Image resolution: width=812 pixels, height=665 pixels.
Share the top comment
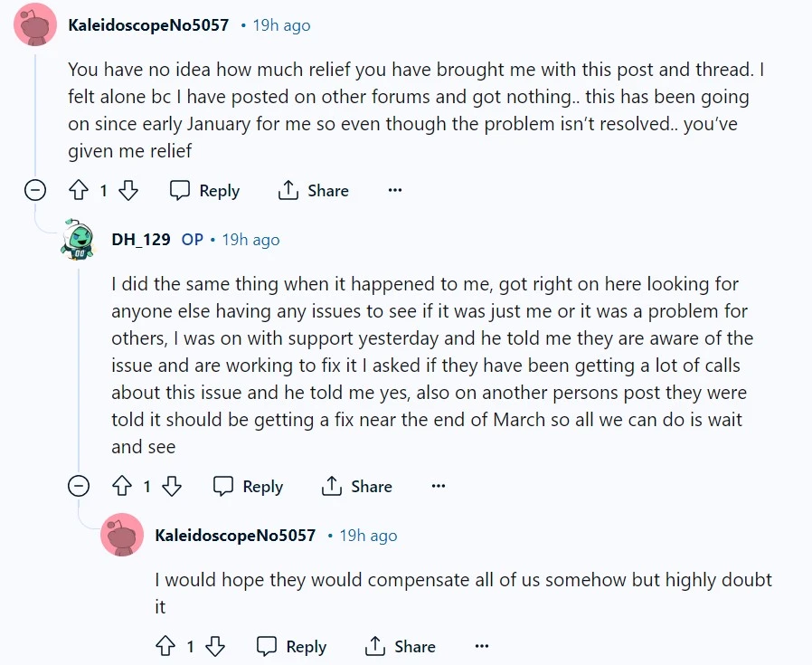pos(313,191)
